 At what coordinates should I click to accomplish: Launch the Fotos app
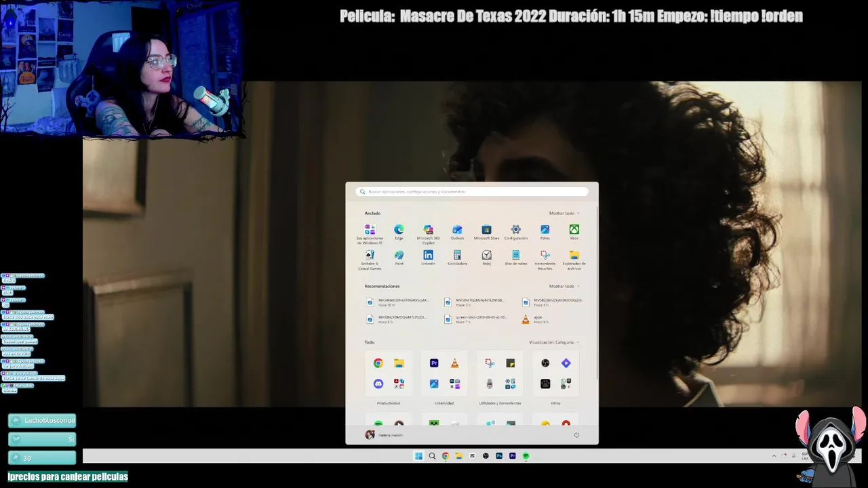(545, 232)
